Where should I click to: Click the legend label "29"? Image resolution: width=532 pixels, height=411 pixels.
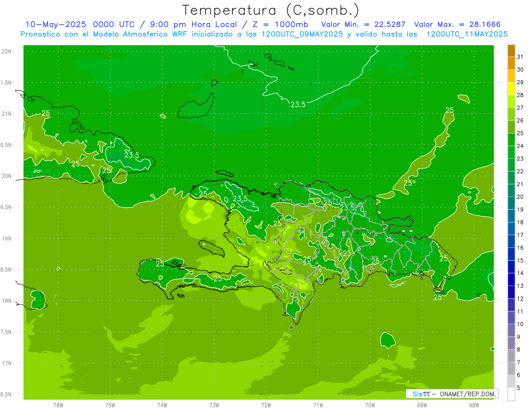tap(520, 82)
